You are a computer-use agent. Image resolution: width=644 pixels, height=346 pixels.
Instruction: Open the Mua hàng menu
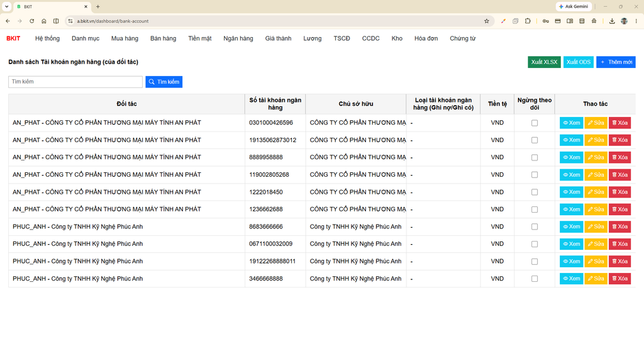[125, 38]
